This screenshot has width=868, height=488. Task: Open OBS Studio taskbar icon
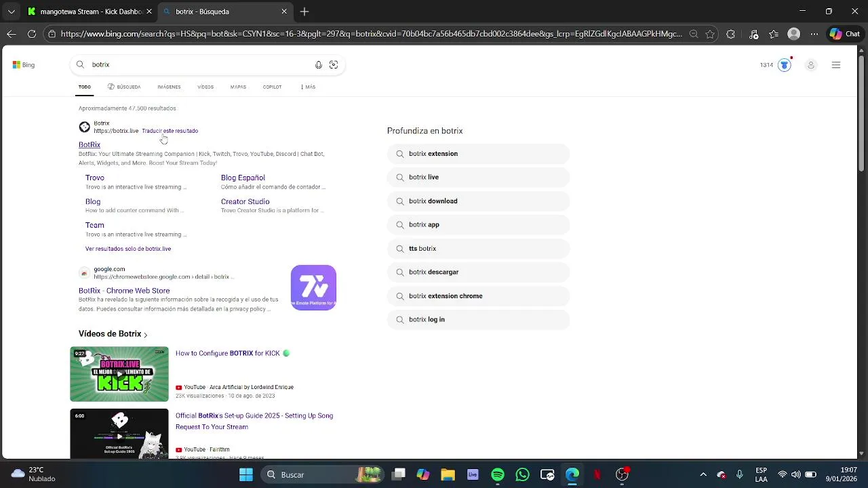click(622, 474)
